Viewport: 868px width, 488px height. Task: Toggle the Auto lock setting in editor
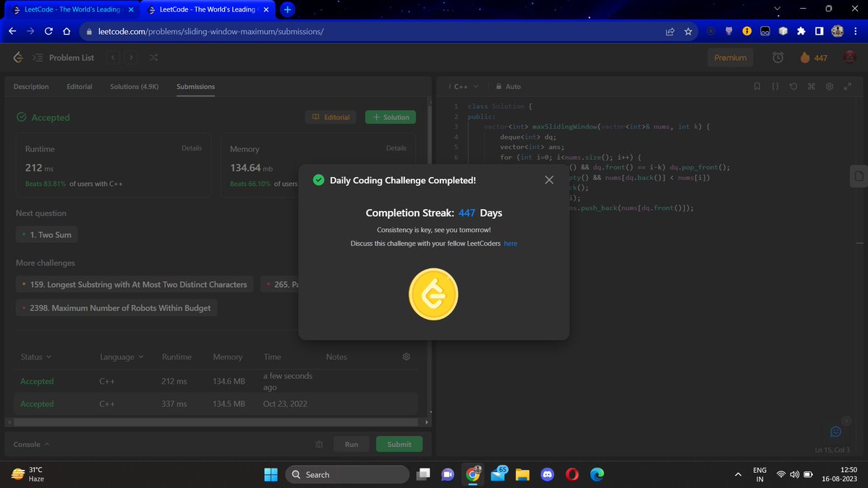509,87
